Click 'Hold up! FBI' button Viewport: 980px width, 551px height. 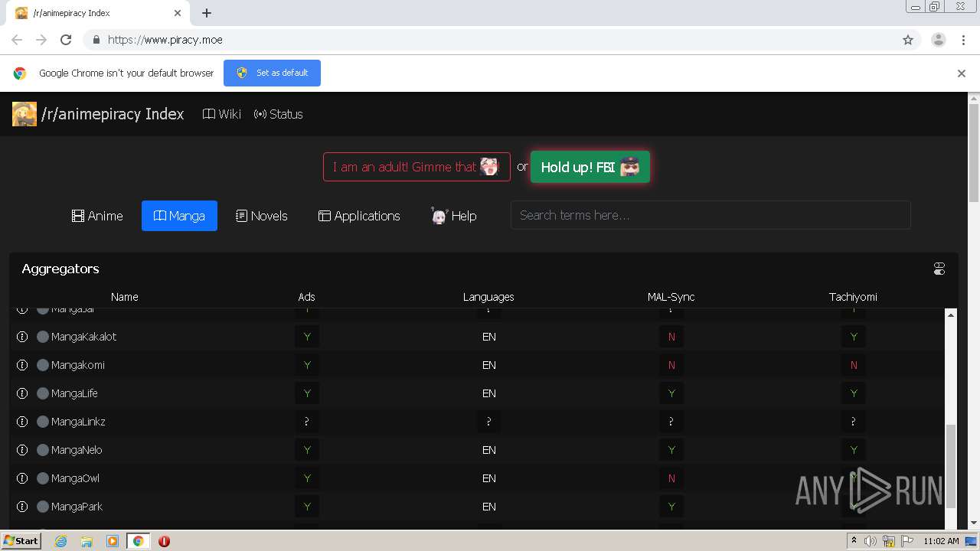590,167
